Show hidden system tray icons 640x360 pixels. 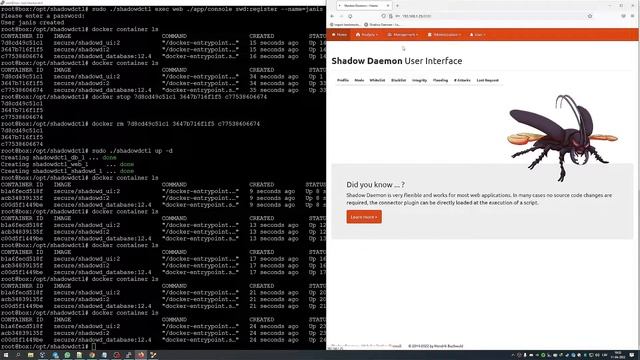click(x=513, y=355)
